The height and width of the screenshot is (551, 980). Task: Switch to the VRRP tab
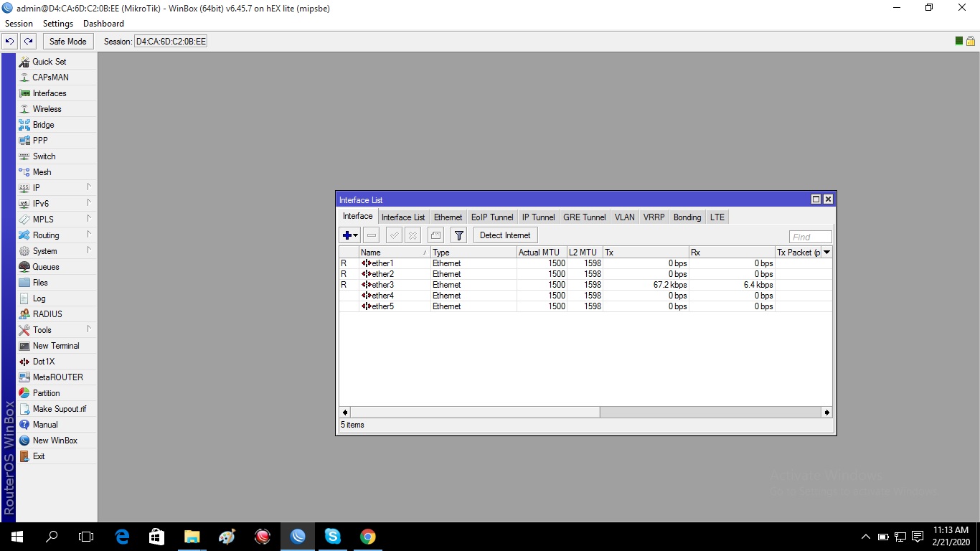click(x=654, y=217)
